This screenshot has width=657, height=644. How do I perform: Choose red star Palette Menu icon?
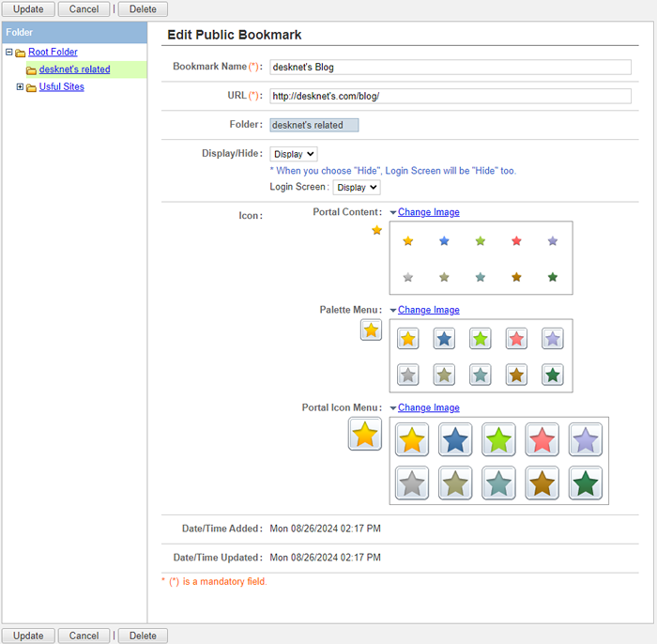(516, 339)
